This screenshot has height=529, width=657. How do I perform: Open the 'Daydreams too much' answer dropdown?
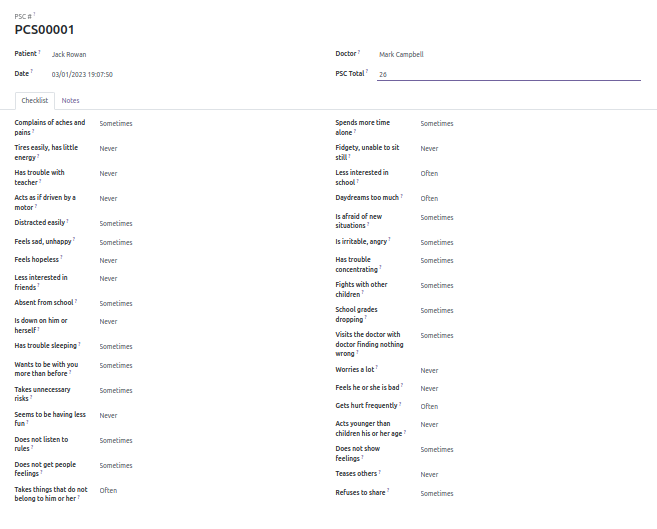[429, 199]
